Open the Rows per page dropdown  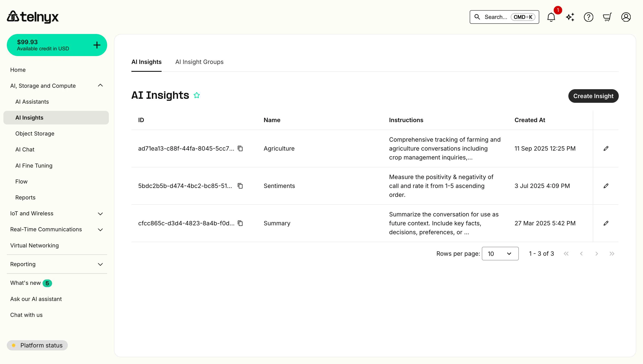click(x=500, y=254)
